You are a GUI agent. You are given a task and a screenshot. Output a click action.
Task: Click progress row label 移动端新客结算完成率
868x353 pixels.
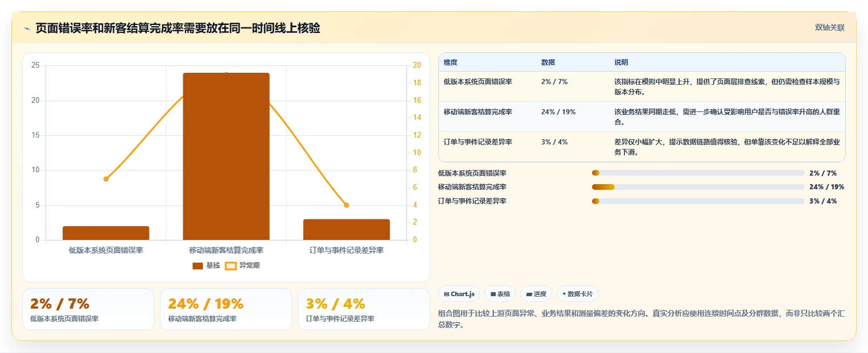(472, 187)
